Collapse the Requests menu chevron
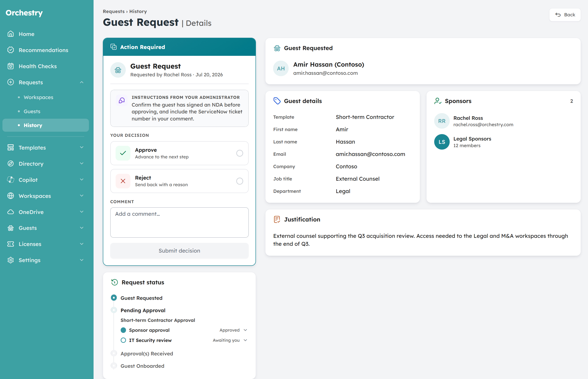 (x=82, y=82)
